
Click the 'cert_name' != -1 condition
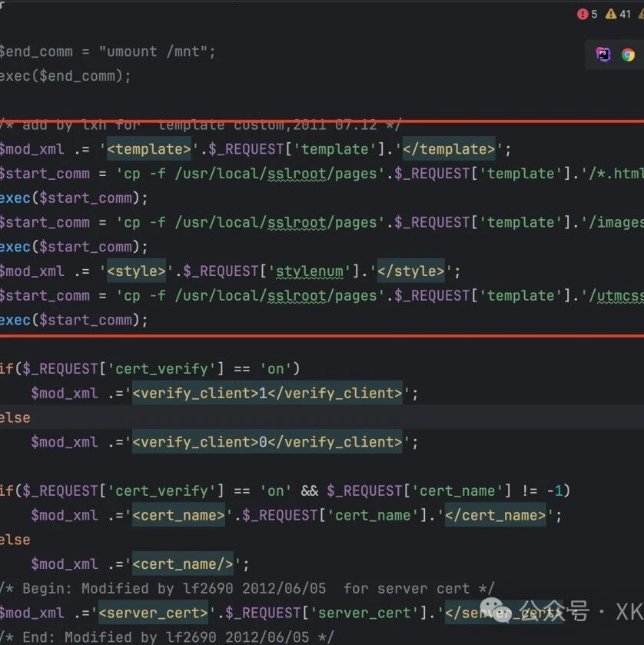[x=447, y=490]
